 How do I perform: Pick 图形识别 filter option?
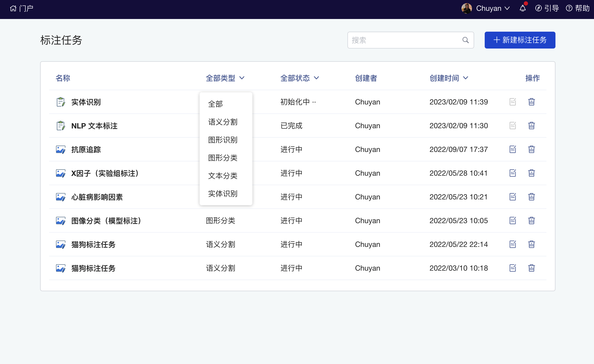223,140
